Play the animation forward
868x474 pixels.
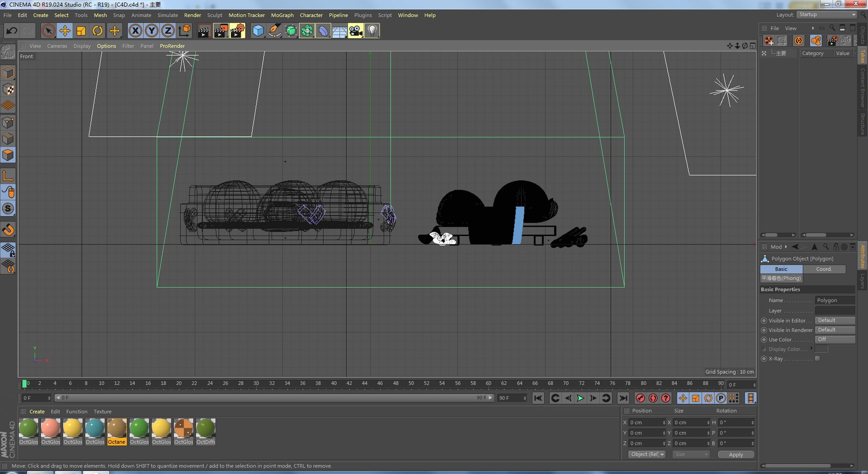580,398
